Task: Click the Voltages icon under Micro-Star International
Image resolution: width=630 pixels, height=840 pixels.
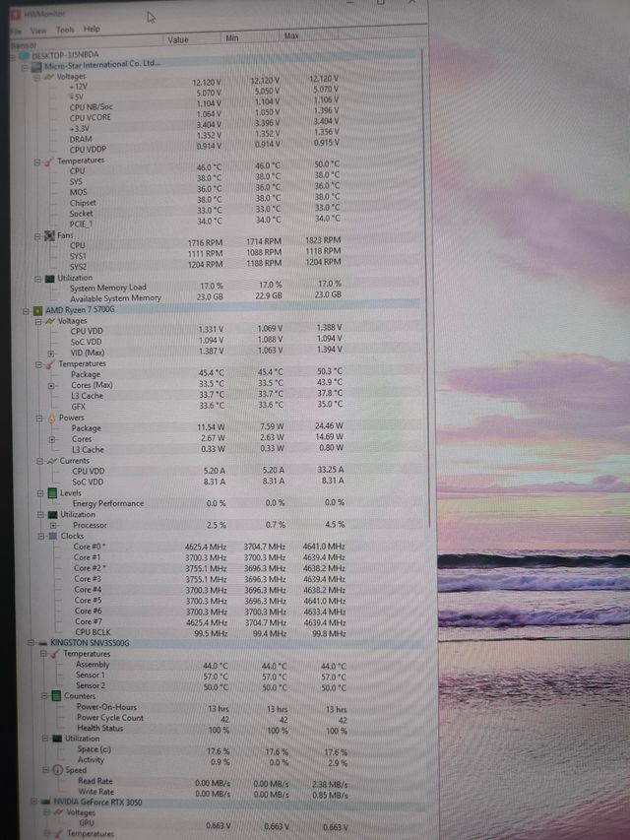Action: 49,77
